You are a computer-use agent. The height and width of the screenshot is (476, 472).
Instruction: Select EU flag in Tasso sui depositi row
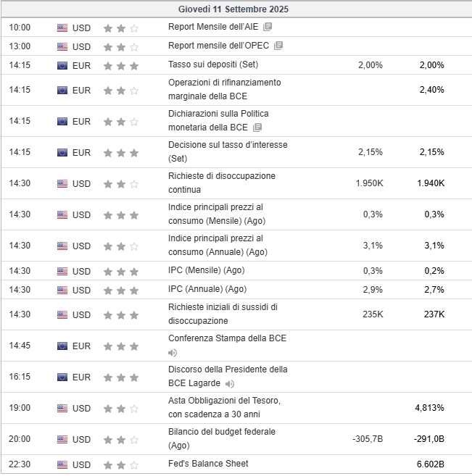62,65
